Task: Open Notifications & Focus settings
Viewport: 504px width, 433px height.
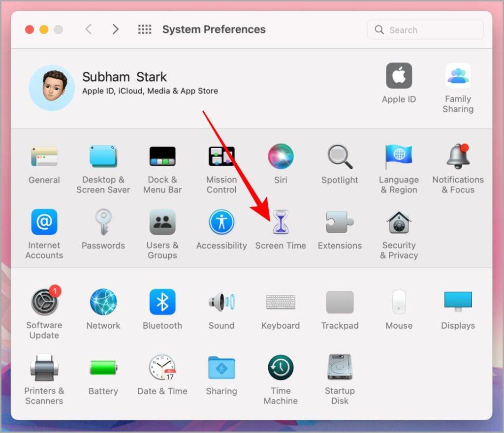Action: click(458, 156)
